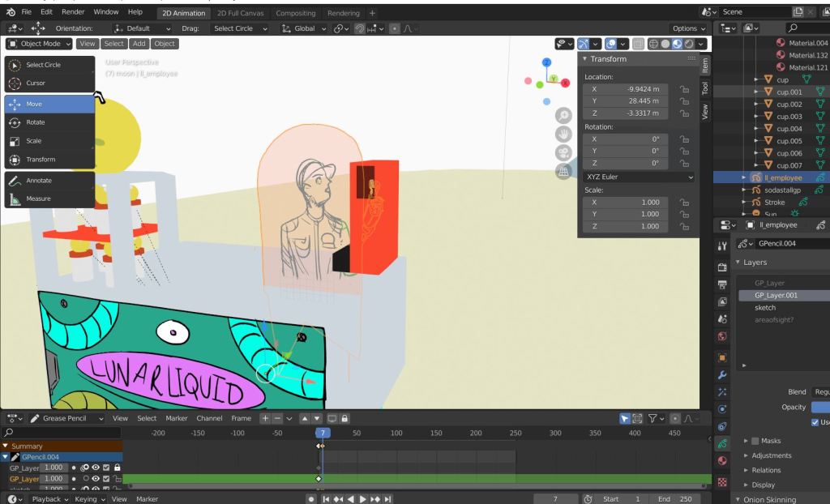
Task: Toggle camera view in viewport
Action: point(563,152)
